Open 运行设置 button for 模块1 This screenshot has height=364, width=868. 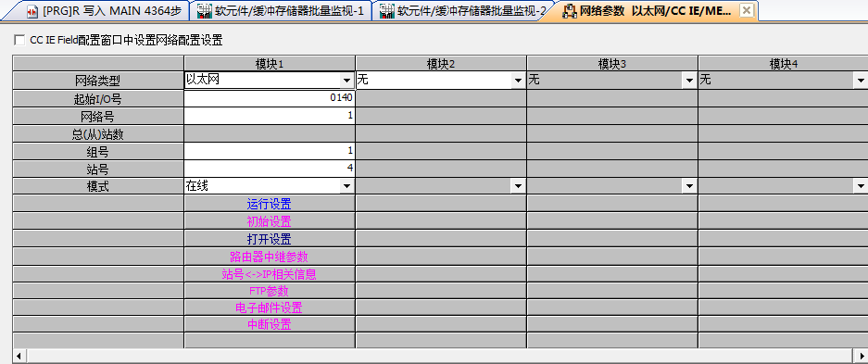(x=269, y=204)
